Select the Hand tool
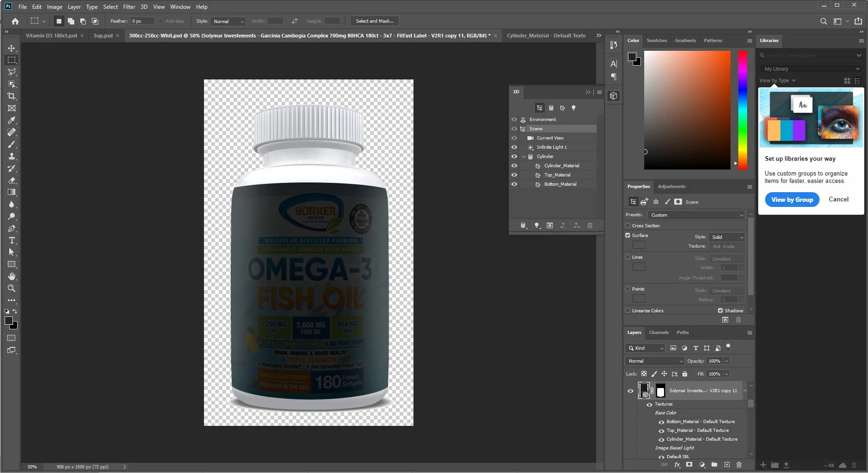The width and height of the screenshot is (868, 473). click(x=12, y=276)
